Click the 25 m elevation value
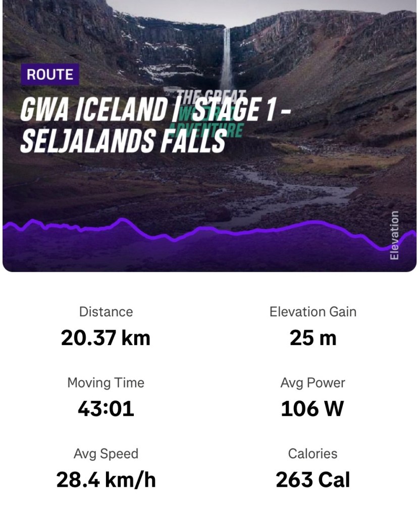 click(313, 338)
